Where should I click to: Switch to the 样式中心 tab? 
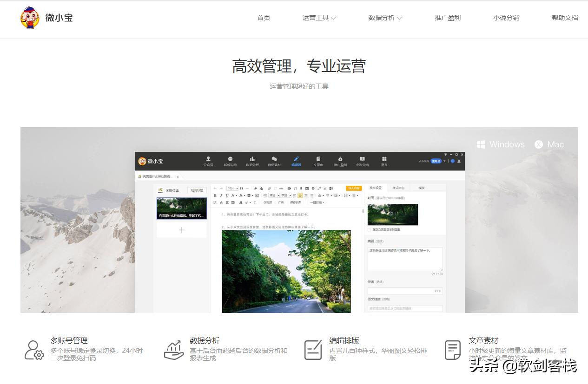click(x=398, y=188)
